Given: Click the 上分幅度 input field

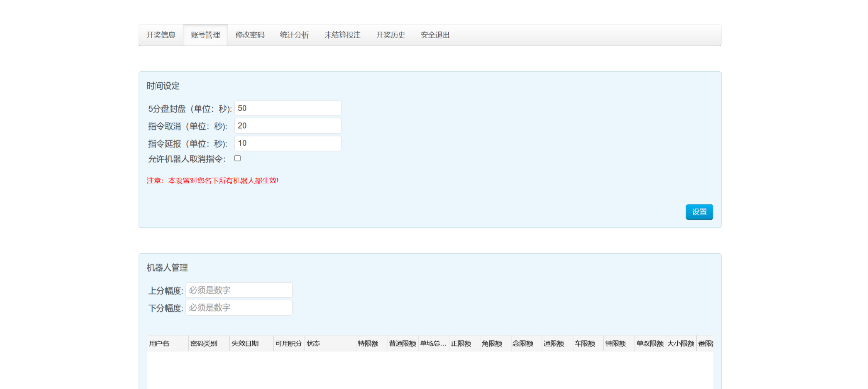Looking at the screenshot, I should click(239, 290).
